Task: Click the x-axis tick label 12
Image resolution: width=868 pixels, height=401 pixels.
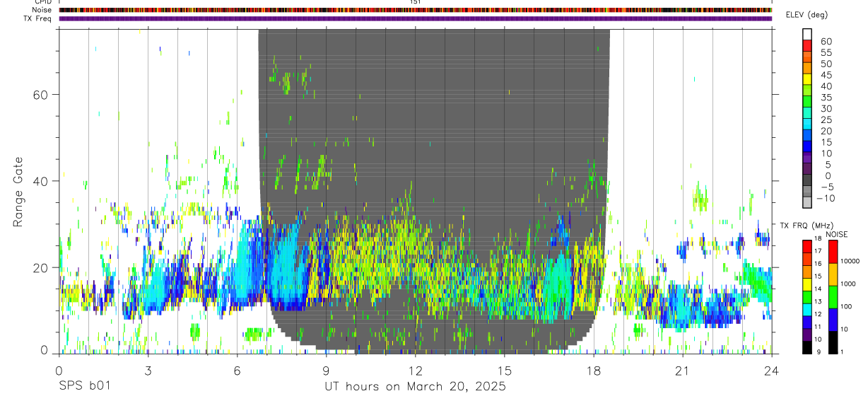Action: point(415,371)
